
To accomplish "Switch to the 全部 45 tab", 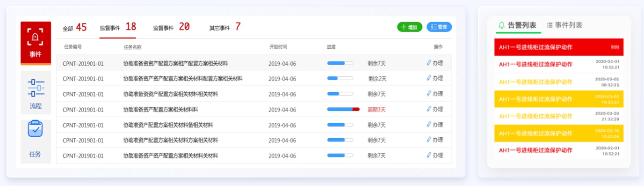I will [75, 28].
